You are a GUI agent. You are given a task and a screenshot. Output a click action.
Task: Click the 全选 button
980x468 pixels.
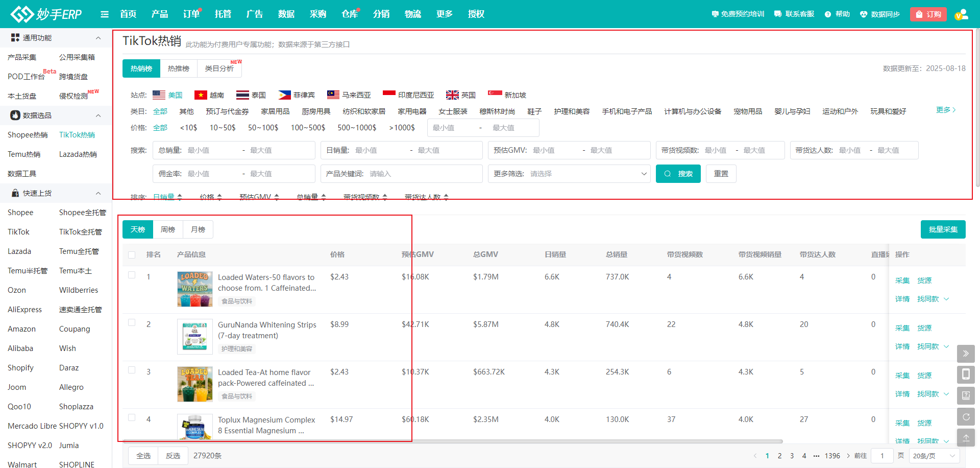point(143,456)
